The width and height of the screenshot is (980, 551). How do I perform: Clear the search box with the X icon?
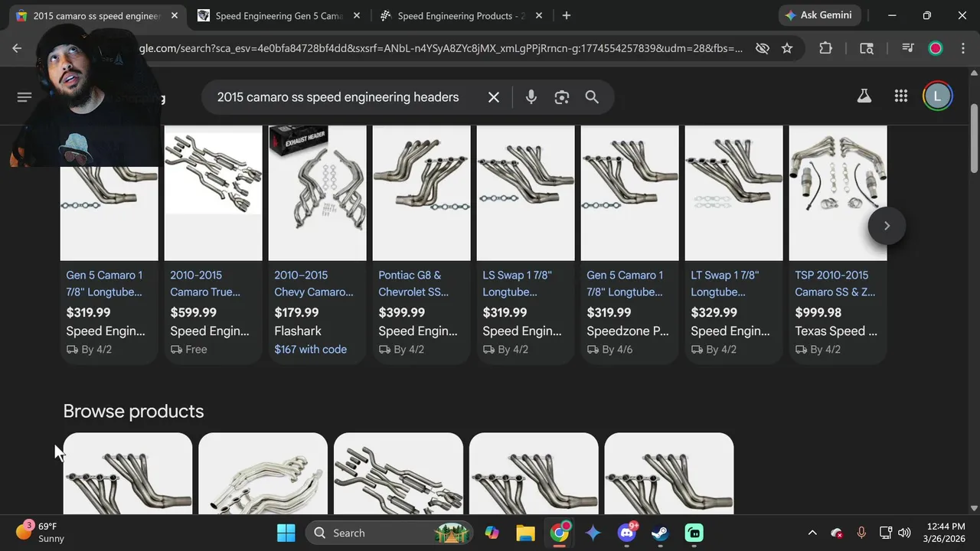494,97
